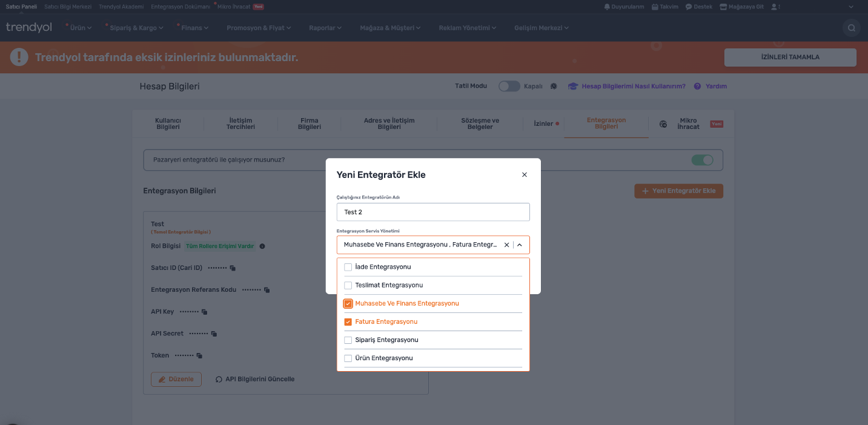Open Mikro İhracat top bar link
Image resolution: width=868 pixels, height=425 pixels.
(234, 7)
